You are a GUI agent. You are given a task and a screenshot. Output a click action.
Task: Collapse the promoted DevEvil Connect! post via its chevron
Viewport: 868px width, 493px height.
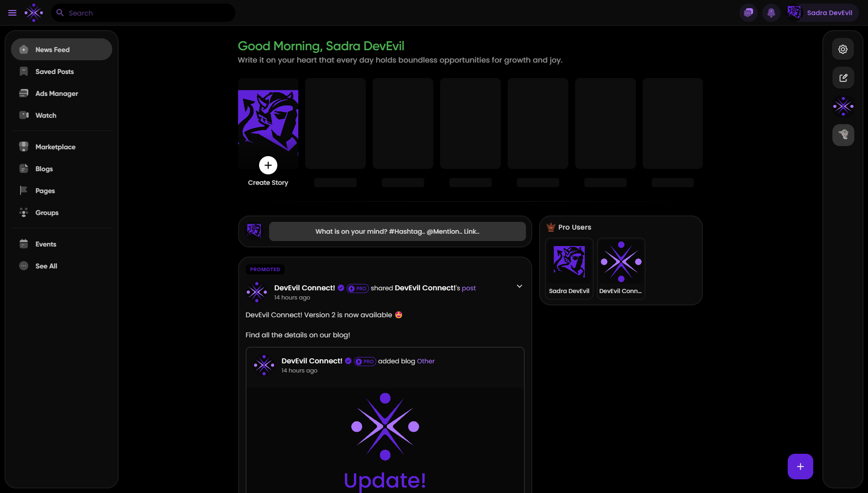point(519,286)
